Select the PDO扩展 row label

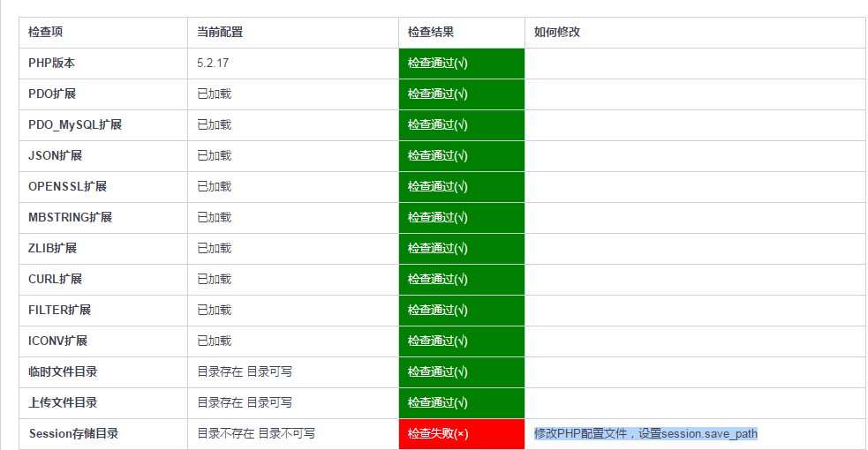pos(52,94)
